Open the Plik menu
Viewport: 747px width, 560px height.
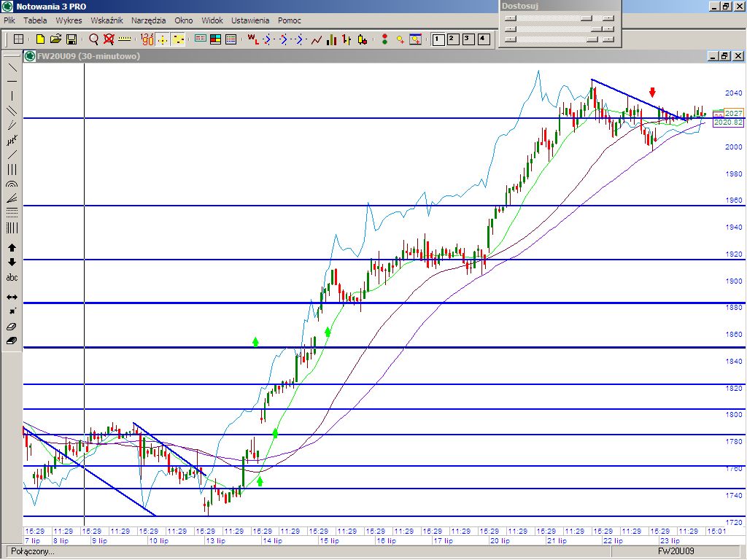9,20
